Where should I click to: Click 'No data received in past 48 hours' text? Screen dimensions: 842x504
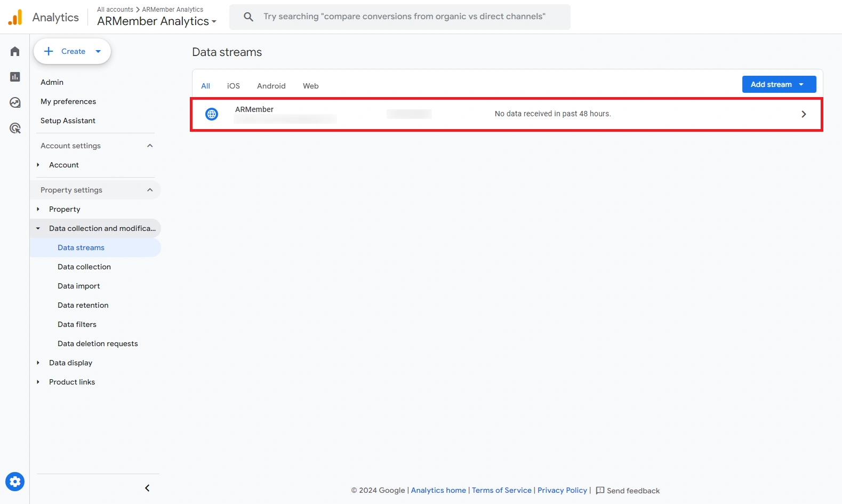pyautogui.click(x=552, y=114)
